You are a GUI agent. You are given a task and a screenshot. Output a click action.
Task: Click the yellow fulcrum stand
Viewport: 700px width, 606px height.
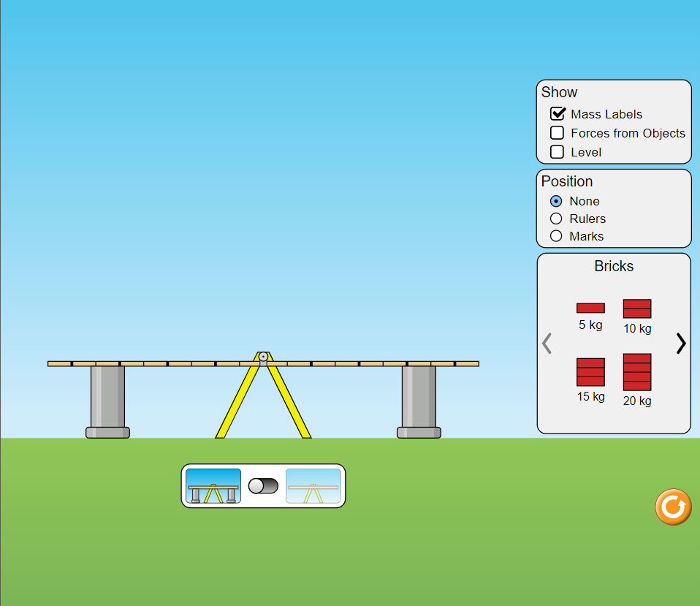point(235,409)
